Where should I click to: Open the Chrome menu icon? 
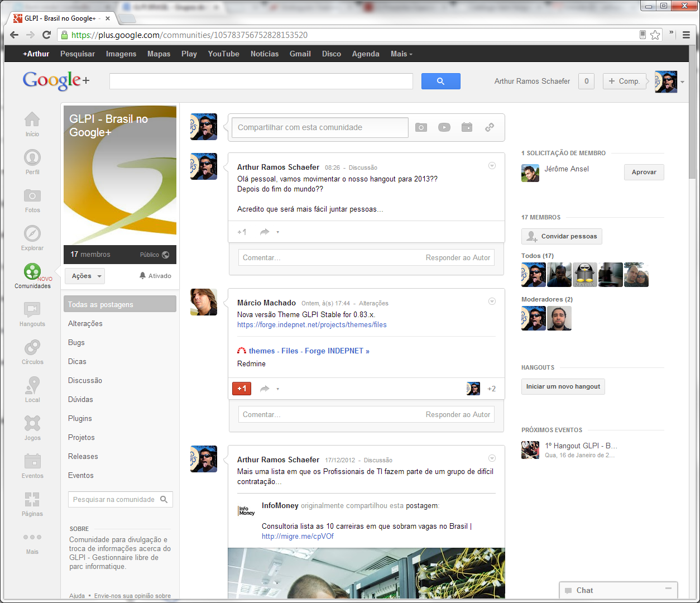pyautogui.click(x=686, y=35)
